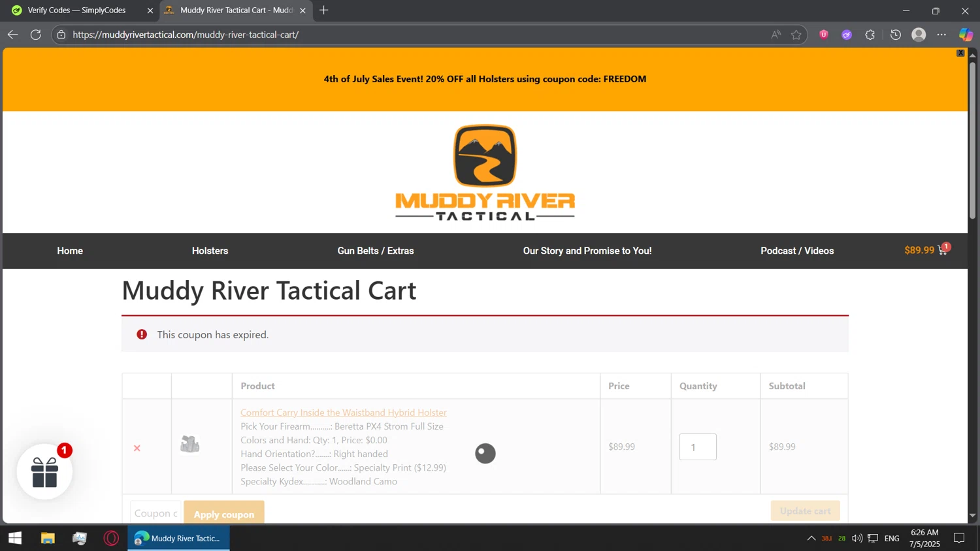The image size is (980, 551).
Task: Open the Read aloud icon in address bar
Action: [776, 35]
